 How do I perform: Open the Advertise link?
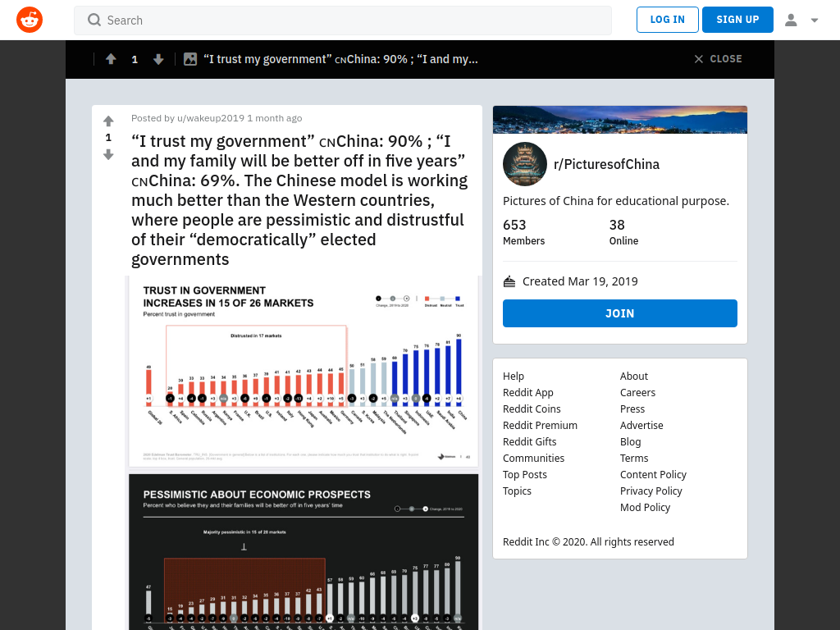coord(641,426)
